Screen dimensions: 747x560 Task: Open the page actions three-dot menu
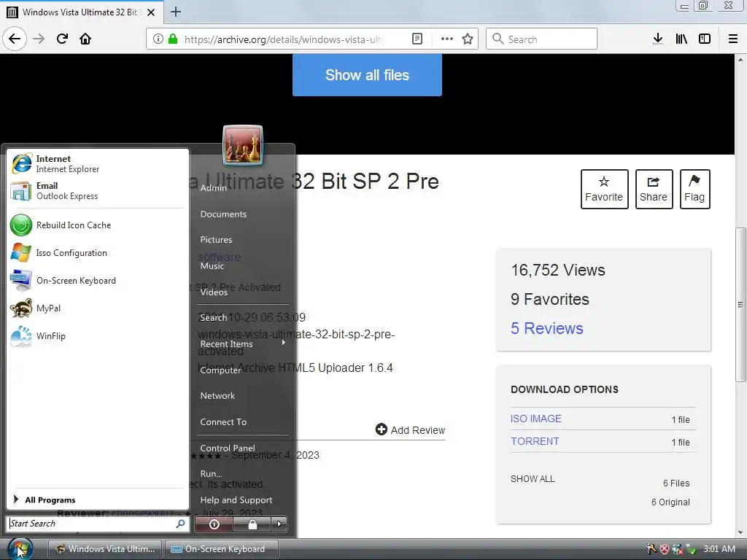(447, 39)
